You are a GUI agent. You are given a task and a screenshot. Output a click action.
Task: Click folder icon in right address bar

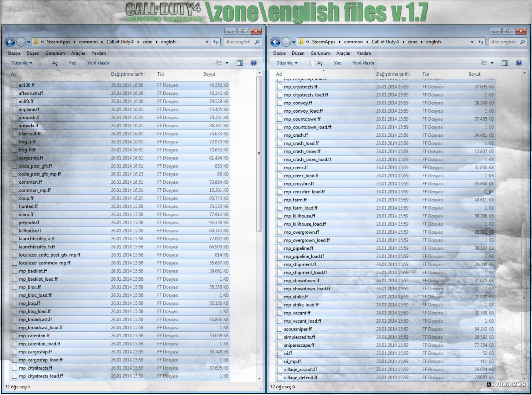pos(301,42)
